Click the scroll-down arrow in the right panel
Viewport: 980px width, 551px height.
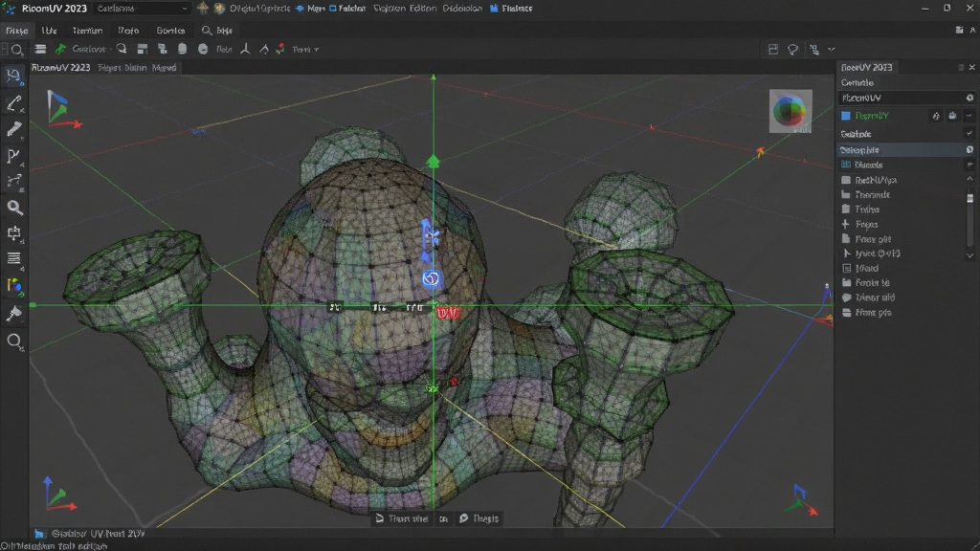coord(970,255)
